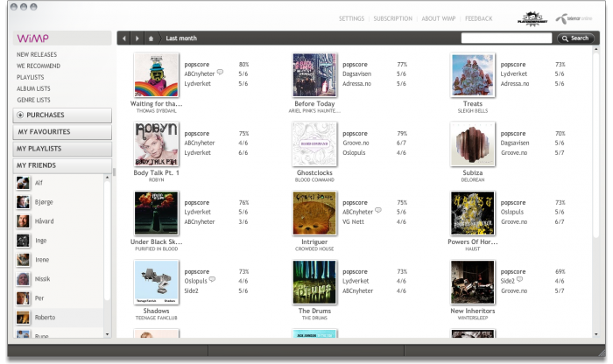Open Oslopuls comment bubble for Shadows
The image size is (613, 364).
click(x=212, y=280)
